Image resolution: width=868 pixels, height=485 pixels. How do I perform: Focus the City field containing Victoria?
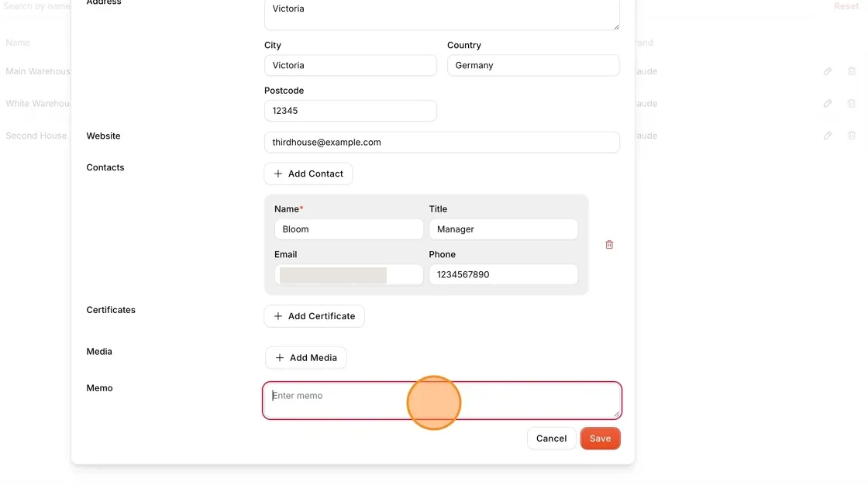pyautogui.click(x=350, y=65)
